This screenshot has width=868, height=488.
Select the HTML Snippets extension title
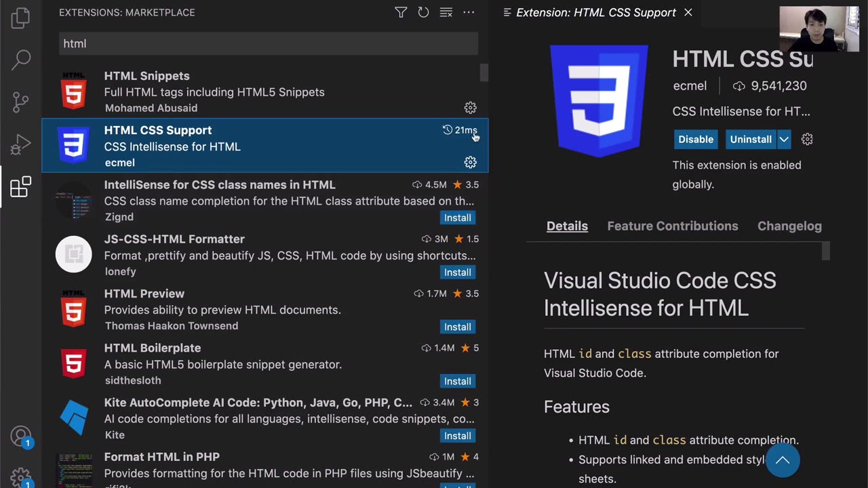pos(147,76)
